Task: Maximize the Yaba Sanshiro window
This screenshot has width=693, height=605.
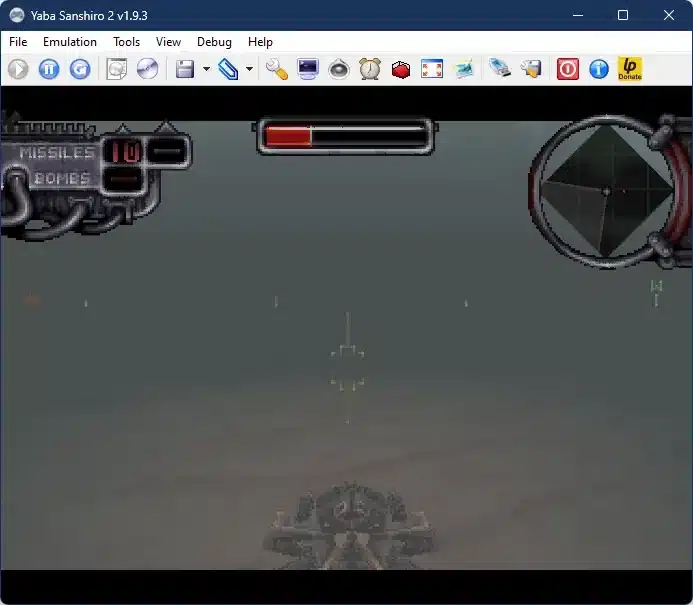Action: click(x=623, y=15)
